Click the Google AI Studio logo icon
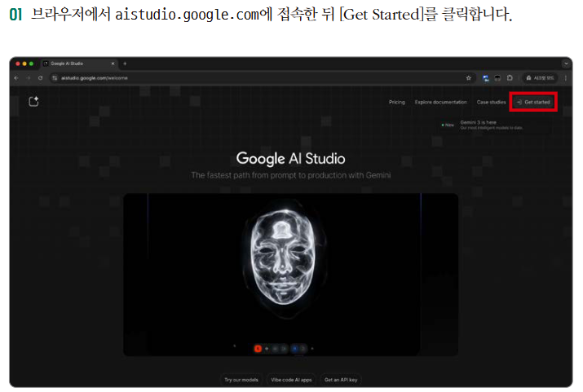This screenshot has width=583, height=392. coord(33,101)
